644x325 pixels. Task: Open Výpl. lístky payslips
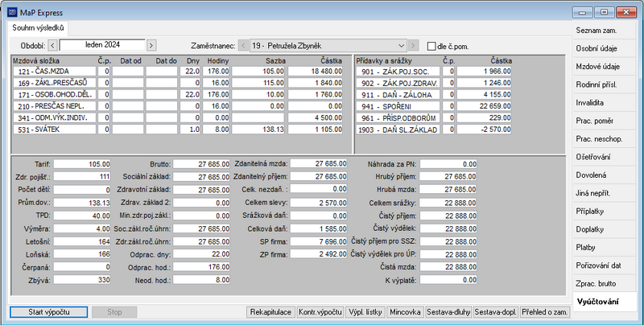tap(365, 312)
